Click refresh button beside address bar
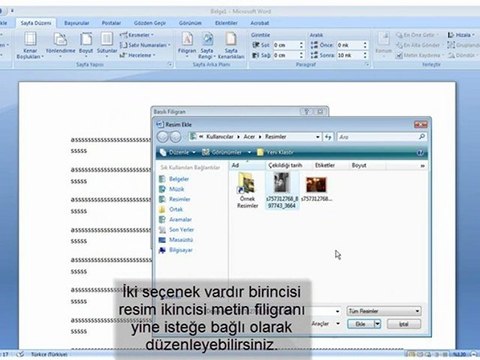The image size is (480, 360). (328, 137)
